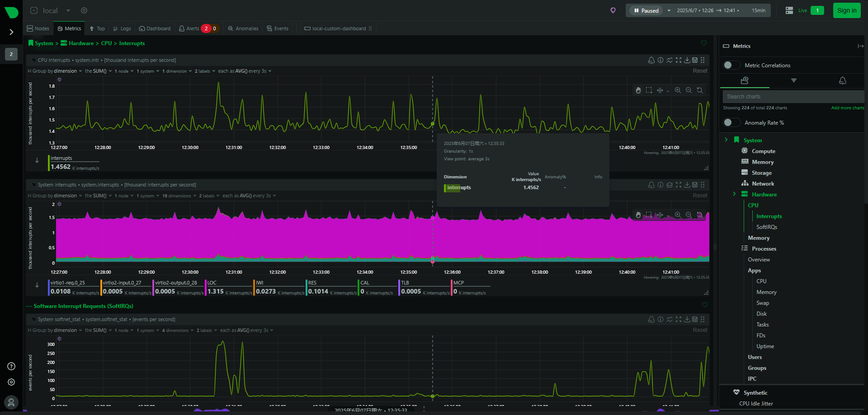
Task: Open fullscreen view for System interrupts chart
Action: click(x=678, y=185)
